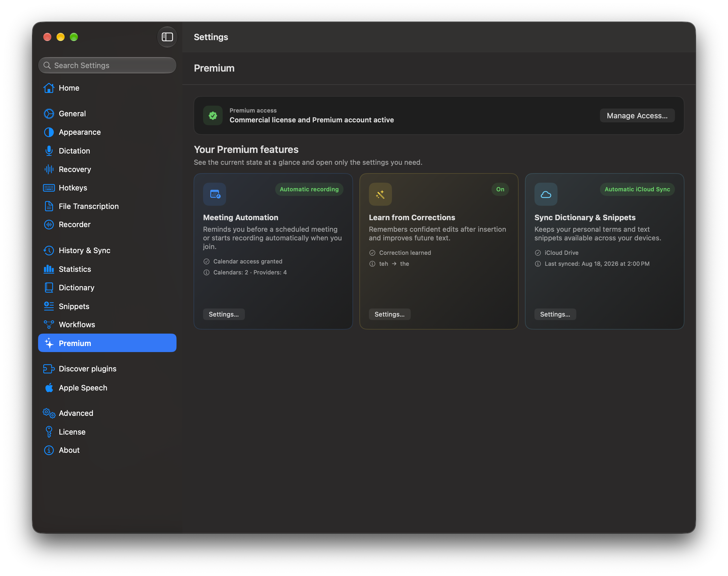The width and height of the screenshot is (728, 576).
Task: Click the Sync Dictionary cloud icon
Action: click(x=546, y=194)
